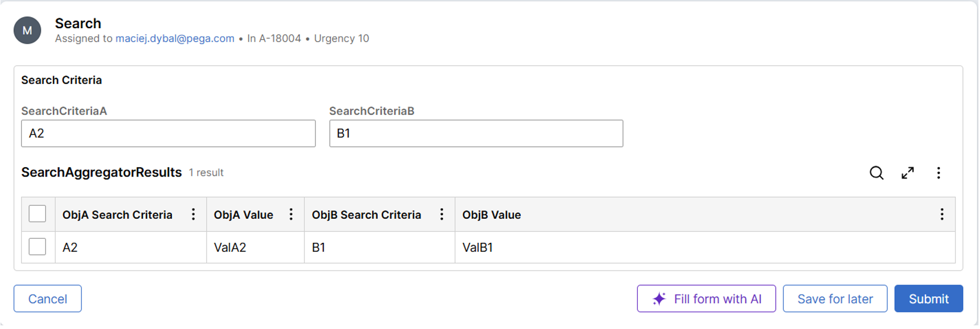Open ObjA Search Criteria column menu
The height and width of the screenshot is (329, 980).
coord(193,215)
